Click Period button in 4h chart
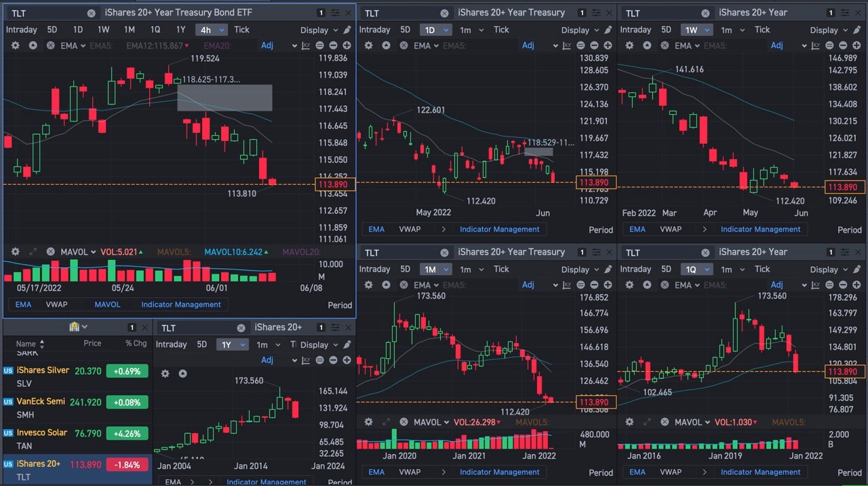Screen dimensions: 868x486 pos(340,305)
